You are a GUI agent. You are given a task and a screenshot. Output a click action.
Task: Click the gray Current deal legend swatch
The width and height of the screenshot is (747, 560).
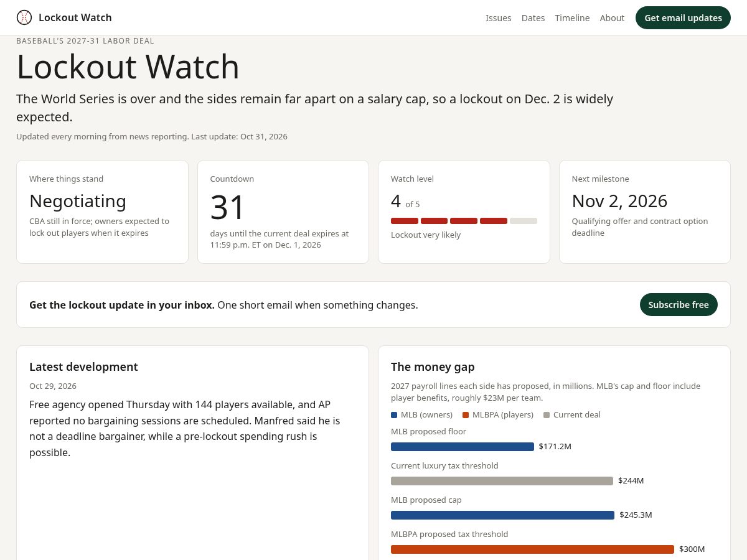547,415
